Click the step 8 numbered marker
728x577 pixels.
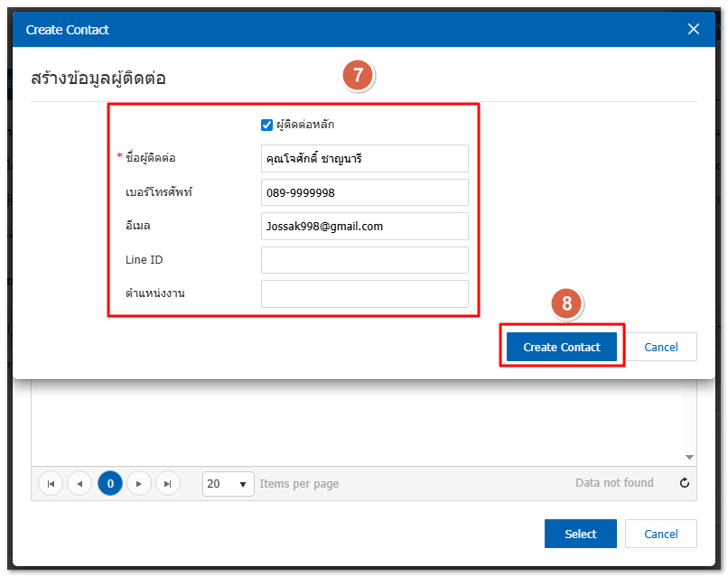(x=567, y=304)
